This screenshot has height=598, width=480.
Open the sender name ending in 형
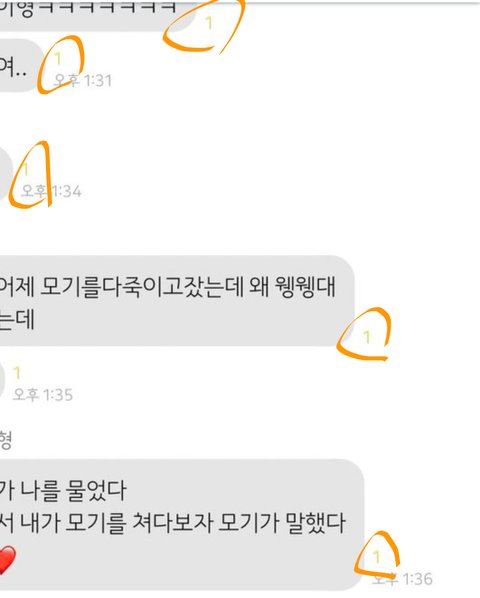point(5,440)
